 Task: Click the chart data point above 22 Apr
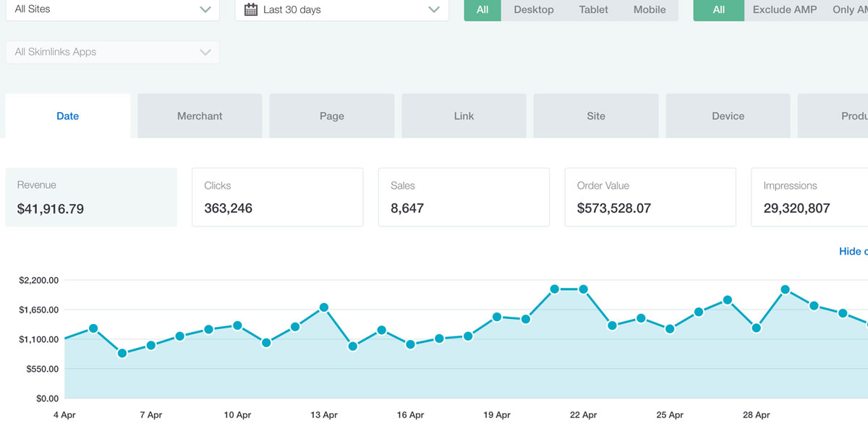(x=583, y=289)
